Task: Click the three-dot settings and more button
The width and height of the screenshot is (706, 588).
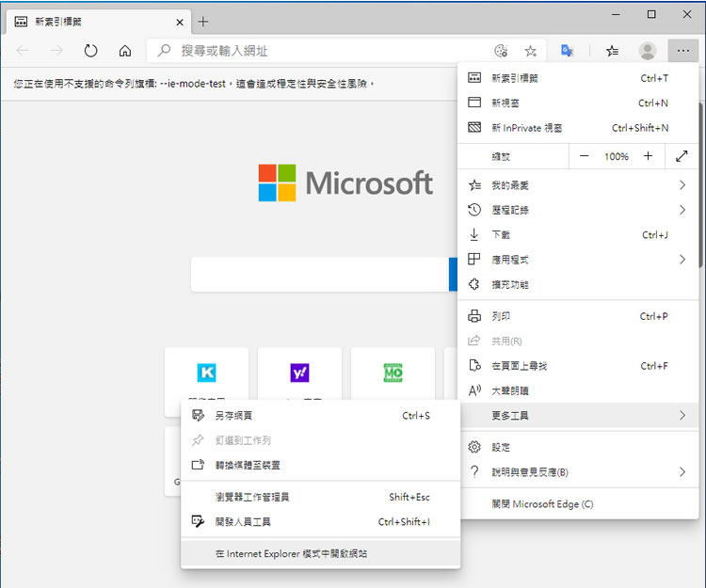Action: pos(681,51)
